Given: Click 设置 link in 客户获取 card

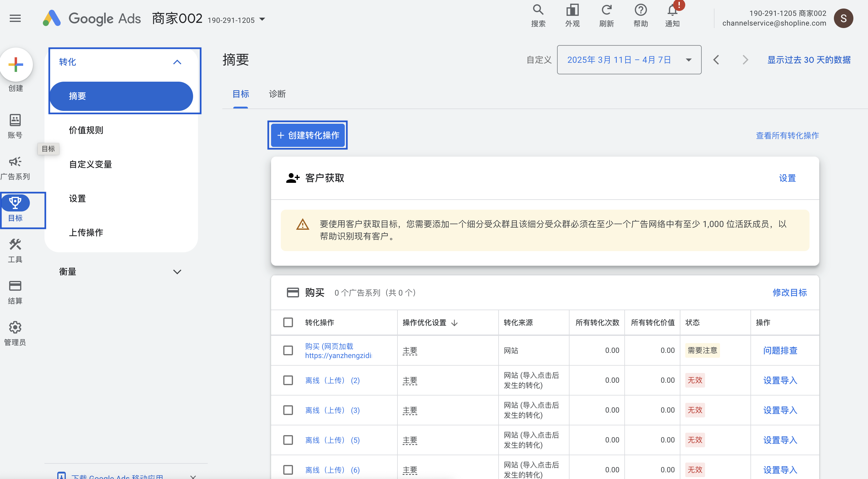Looking at the screenshot, I should click(787, 178).
